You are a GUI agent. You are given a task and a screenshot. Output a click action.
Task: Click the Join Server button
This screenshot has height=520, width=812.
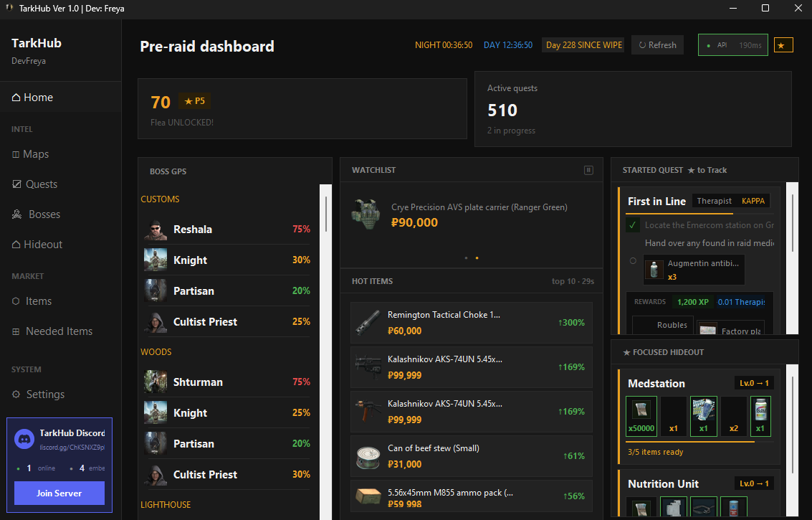point(59,493)
